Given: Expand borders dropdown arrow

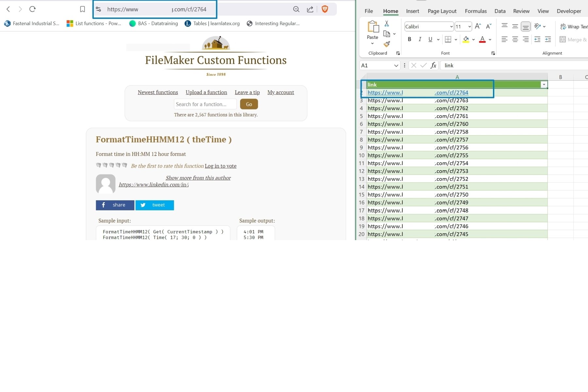Looking at the screenshot, I should point(456,40).
